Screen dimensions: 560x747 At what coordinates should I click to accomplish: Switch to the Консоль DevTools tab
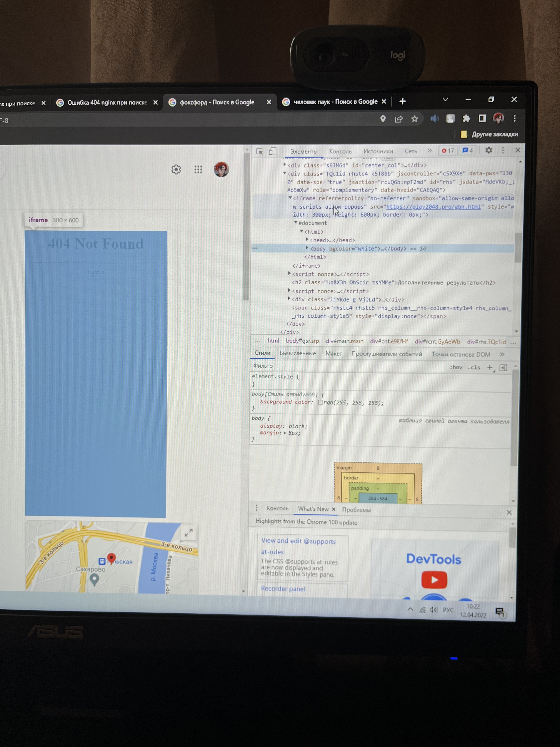(340, 151)
